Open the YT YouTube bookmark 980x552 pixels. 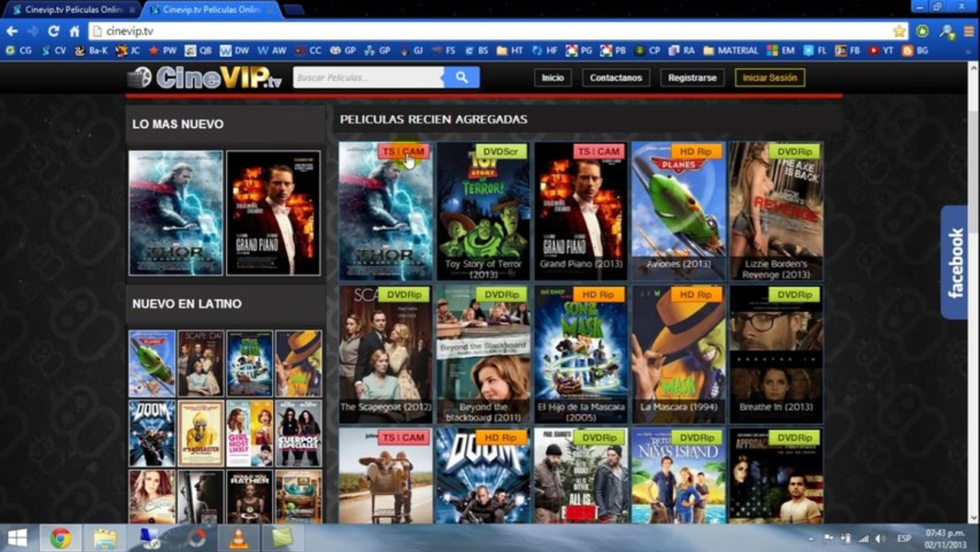point(880,51)
